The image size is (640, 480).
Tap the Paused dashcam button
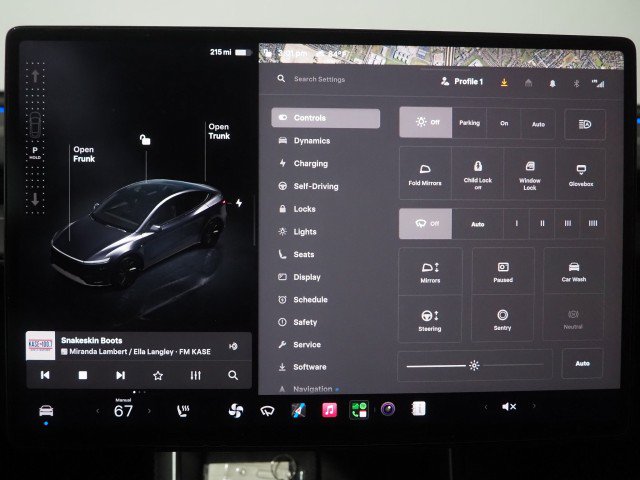(x=503, y=272)
